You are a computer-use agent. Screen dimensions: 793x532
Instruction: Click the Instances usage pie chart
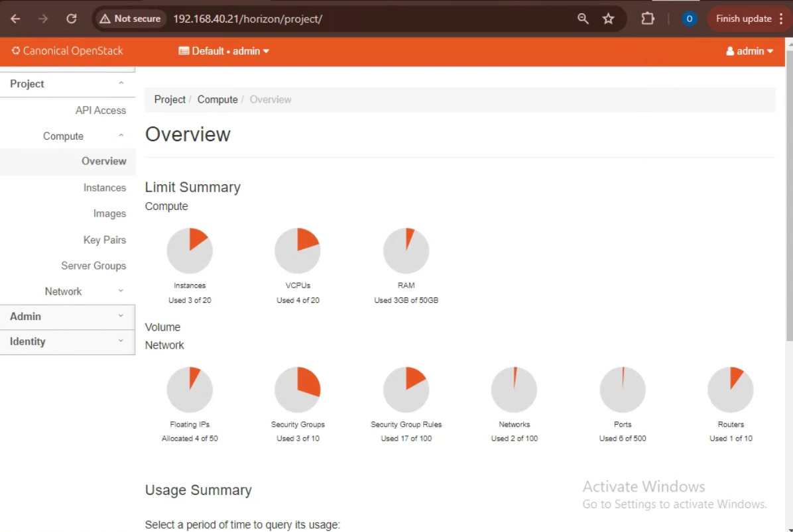190,250
